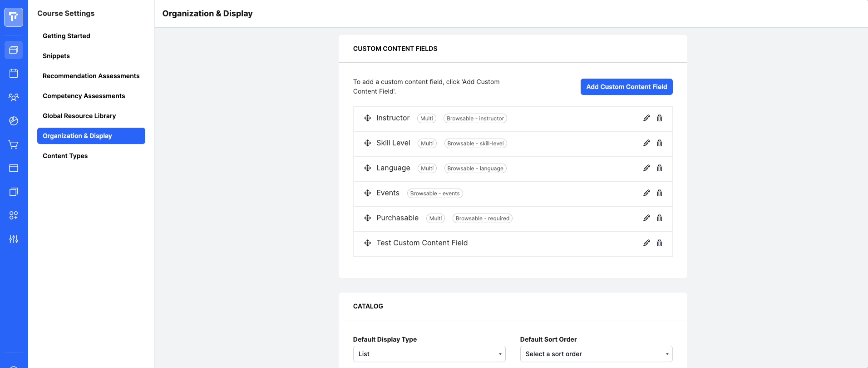Open the Default Display Type dropdown
The width and height of the screenshot is (868, 368).
[429, 354]
